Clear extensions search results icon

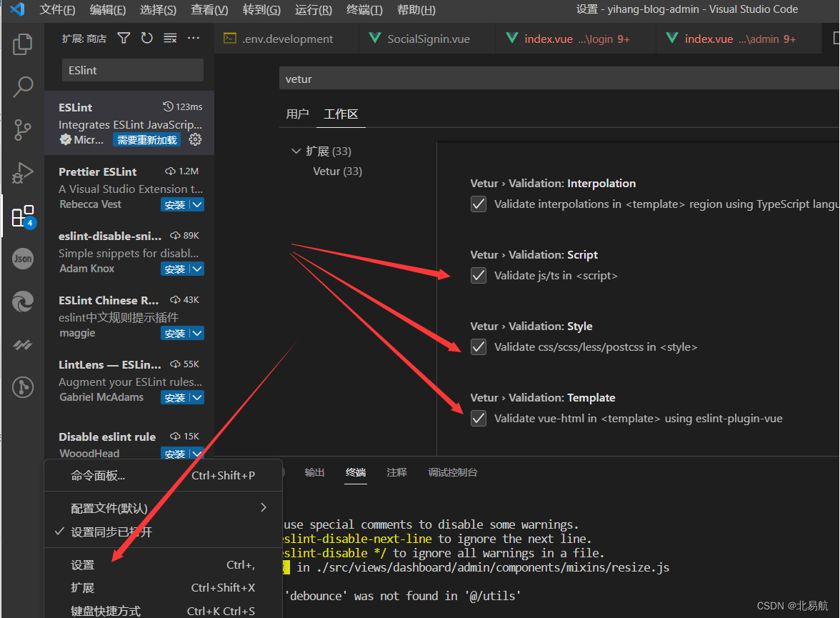click(x=170, y=38)
